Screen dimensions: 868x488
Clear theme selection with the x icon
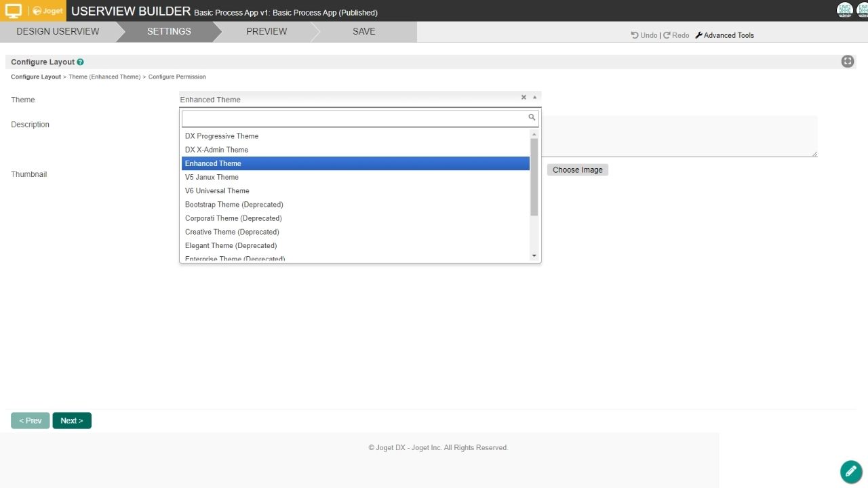[524, 98]
